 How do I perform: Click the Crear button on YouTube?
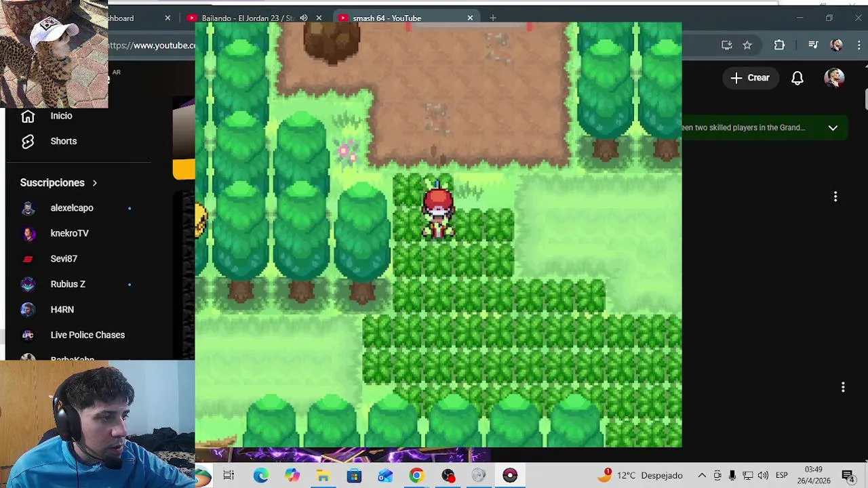tap(750, 78)
